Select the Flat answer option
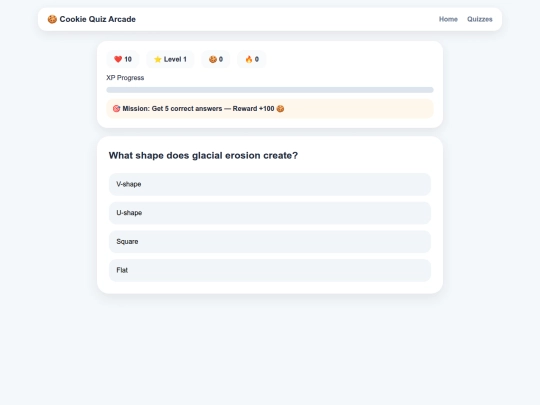 (270, 270)
